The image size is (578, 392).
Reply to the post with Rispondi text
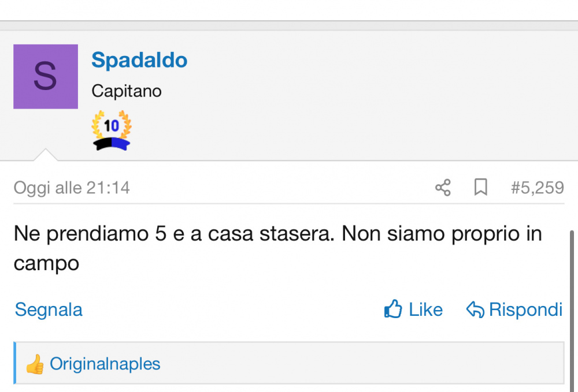[525, 309]
